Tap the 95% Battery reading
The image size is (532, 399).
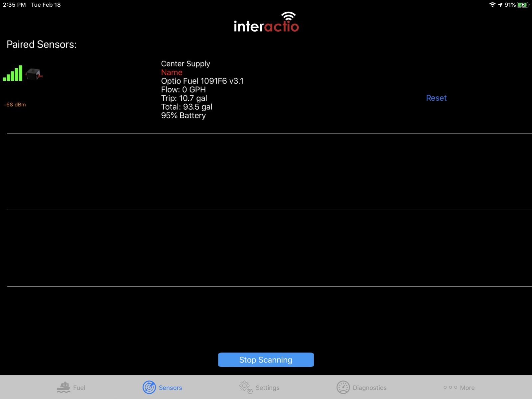pyautogui.click(x=183, y=116)
